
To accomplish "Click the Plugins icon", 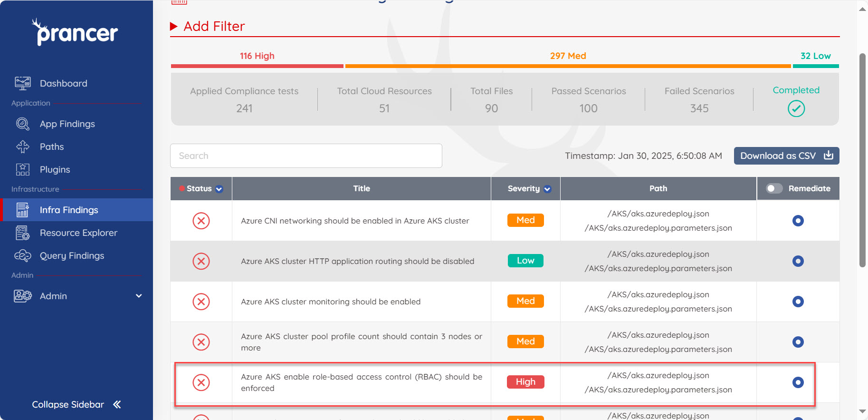I will [23, 169].
